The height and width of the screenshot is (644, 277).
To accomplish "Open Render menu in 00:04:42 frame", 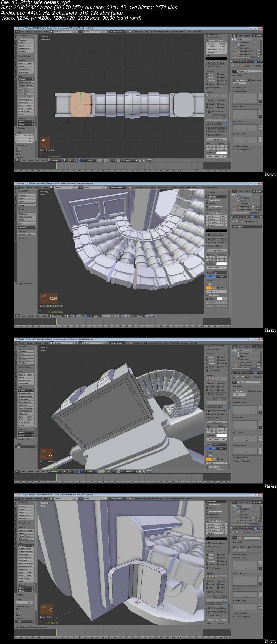I will 30,187.
